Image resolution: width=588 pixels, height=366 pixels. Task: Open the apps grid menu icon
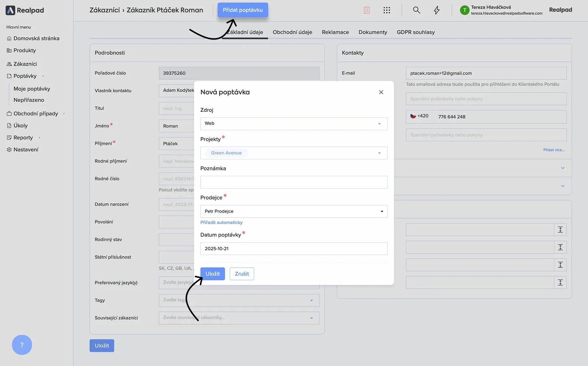[387, 10]
